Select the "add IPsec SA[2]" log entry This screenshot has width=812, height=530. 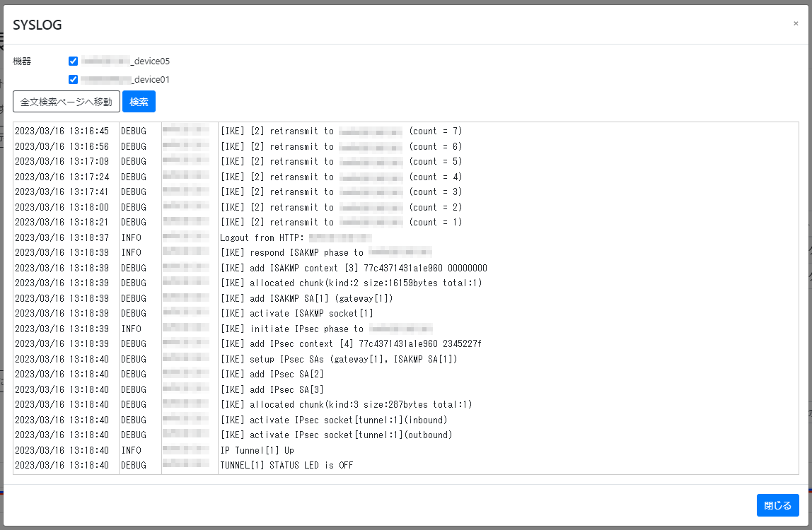point(276,374)
